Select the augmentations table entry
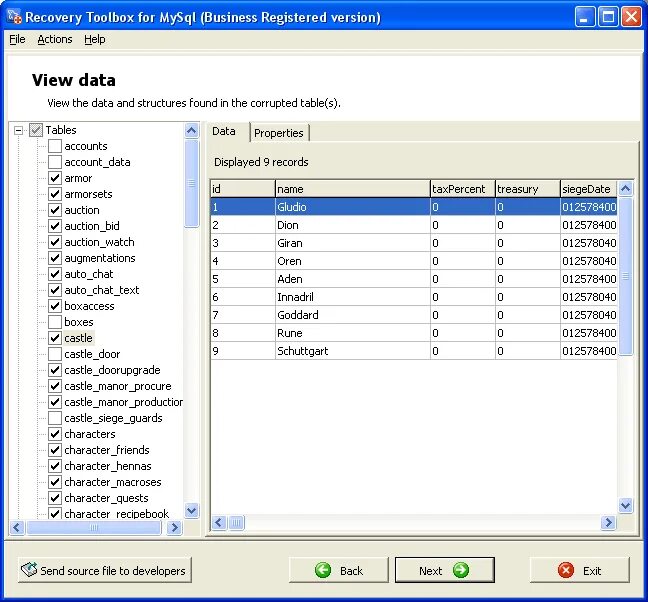The image size is (648, 602). (x=100, y=258)
